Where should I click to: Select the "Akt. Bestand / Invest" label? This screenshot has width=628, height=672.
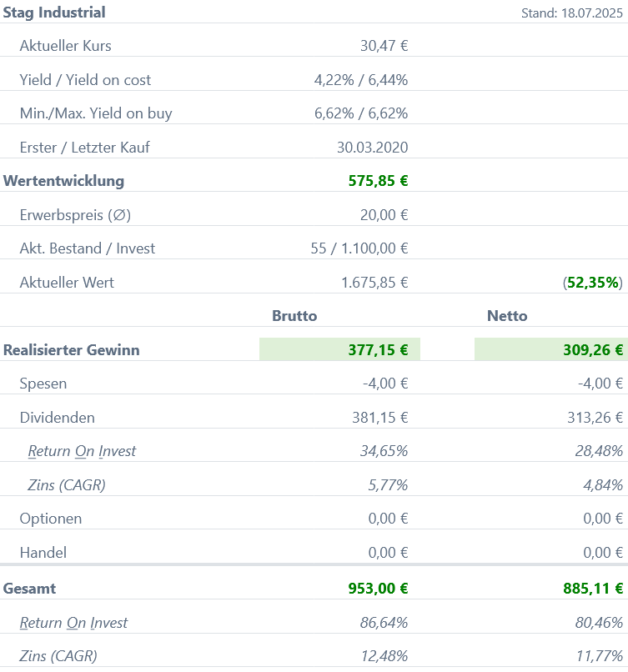[x=88, y=248]
